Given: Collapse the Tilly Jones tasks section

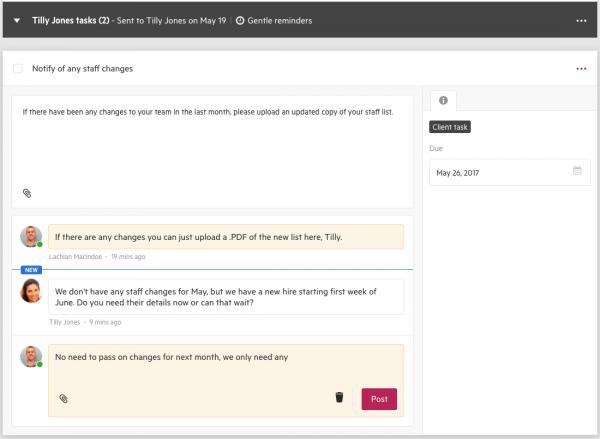Looking at the screenshot, I should (x=17, y=21).
